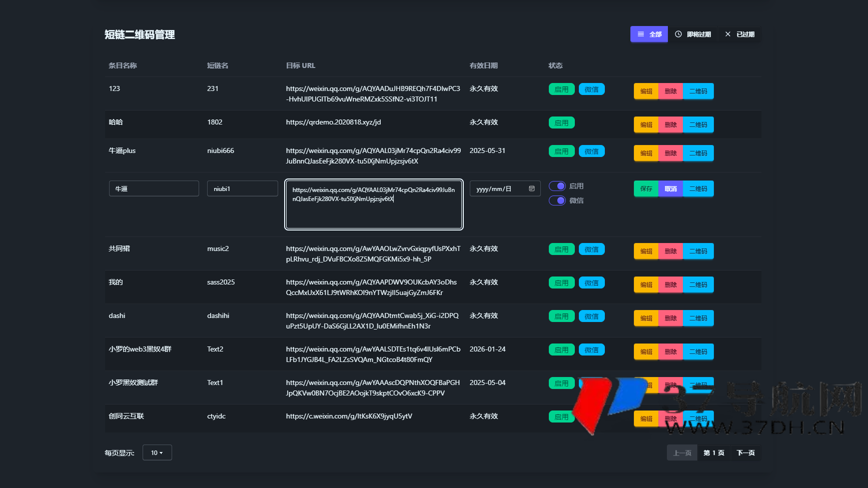The height and width of the screenshot is (488, 868).
Task: Delete the 牛逼plus entry
Action: pos(670,153)
